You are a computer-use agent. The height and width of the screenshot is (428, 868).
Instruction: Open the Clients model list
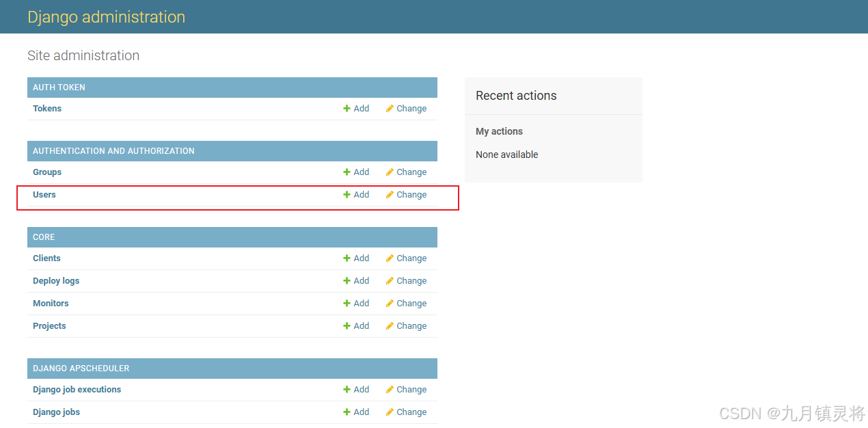(46, 258)
